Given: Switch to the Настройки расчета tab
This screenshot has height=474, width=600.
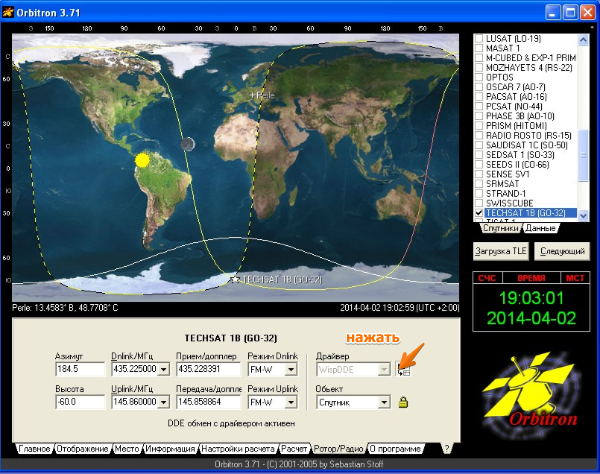Looking at the screenshot, I should tap(238, 449).
